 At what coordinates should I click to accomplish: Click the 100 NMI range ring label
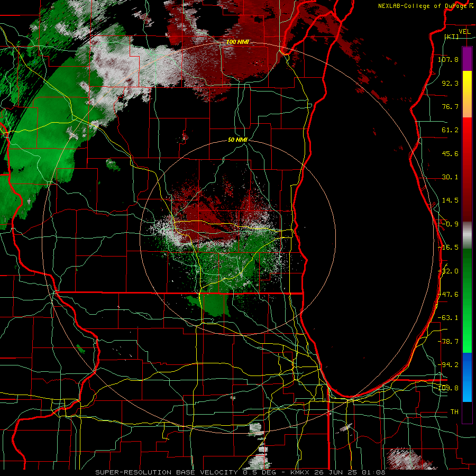tap(237, 42)
